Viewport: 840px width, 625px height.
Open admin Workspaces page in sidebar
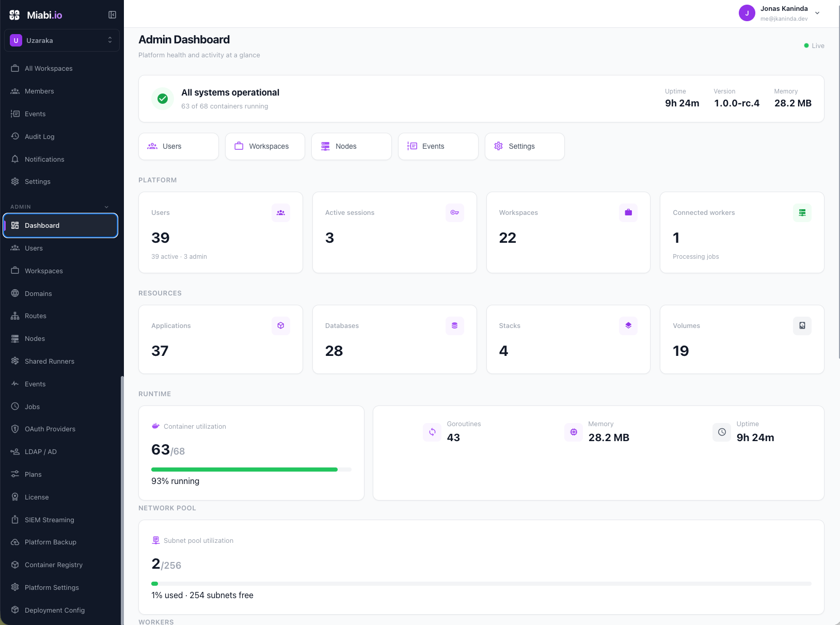tap(61, 271)
